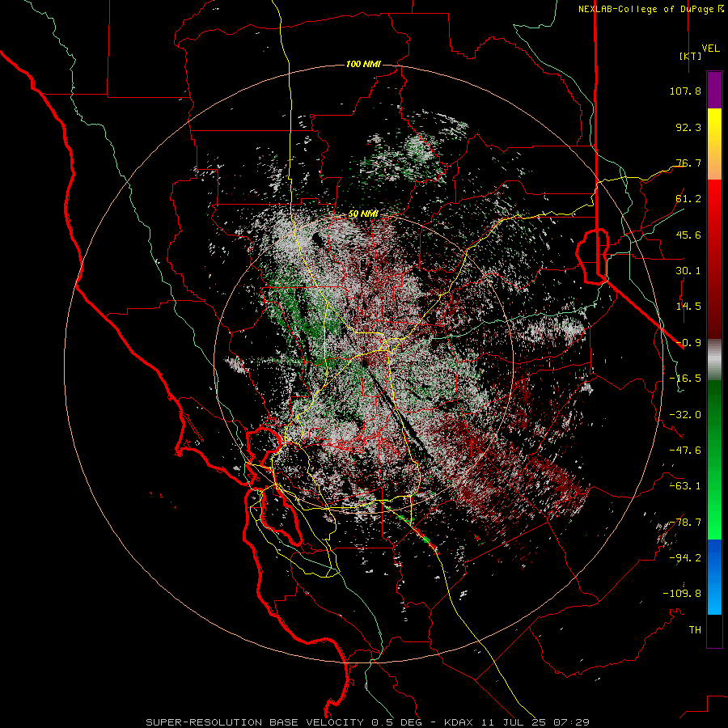Viewport: 728px width, 728px height.
Task: Click the 100 NMI range ring label
Action: tap(363, 64)
